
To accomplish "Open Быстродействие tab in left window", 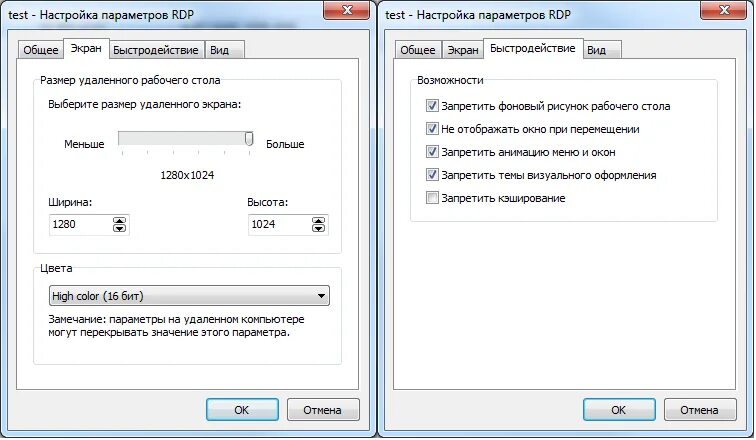I will pyautogui.click(x=156, y=50).
